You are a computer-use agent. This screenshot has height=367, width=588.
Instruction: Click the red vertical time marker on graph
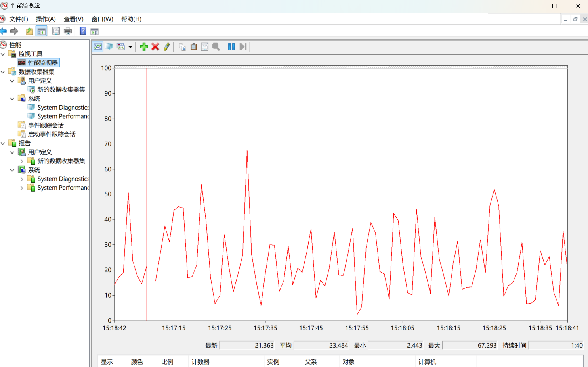click(x=147, y=194)
